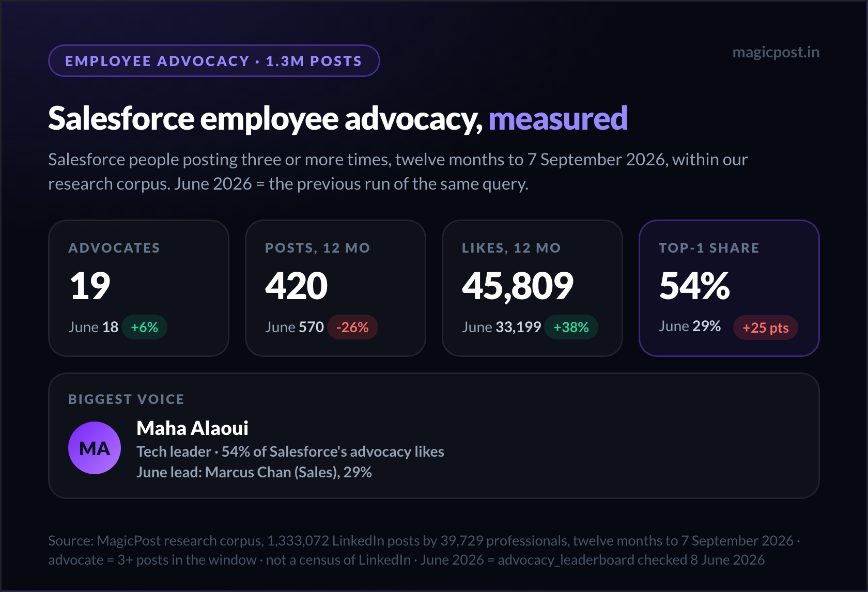Click the 19 advocates value
The height and width of the screenshot is (592, 868).
coord(90,286)
